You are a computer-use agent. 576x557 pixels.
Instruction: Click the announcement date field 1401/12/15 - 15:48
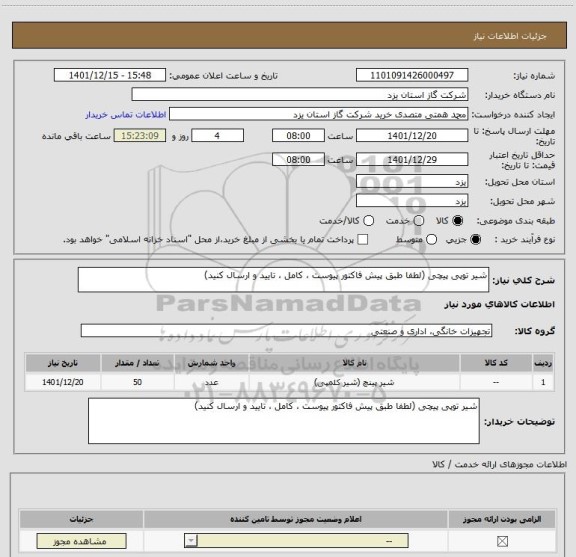point(110,75)
